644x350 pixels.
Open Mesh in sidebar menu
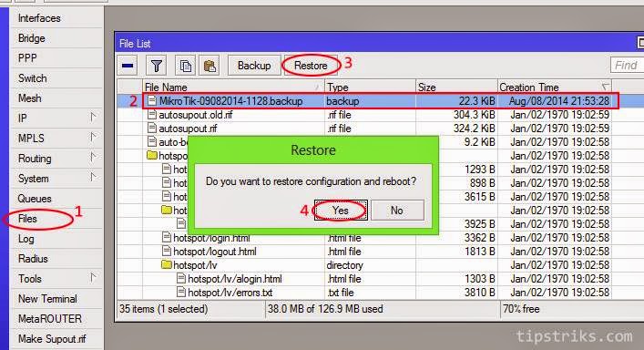click(x=29, y=98)
